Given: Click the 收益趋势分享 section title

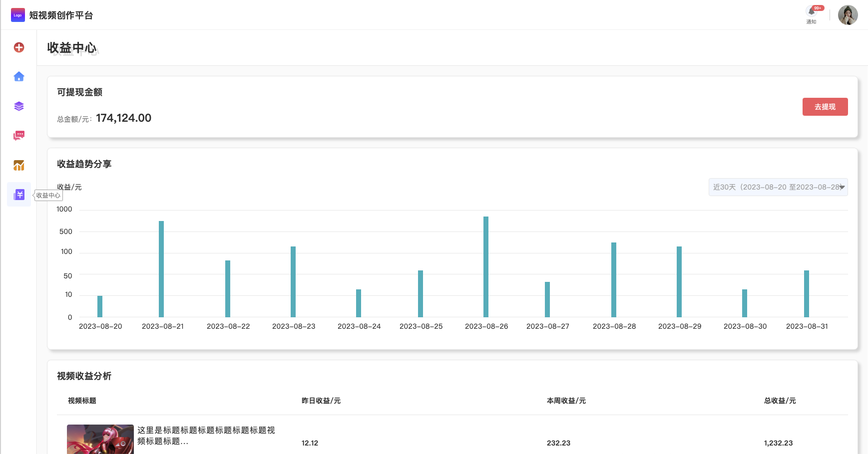Looking at the screenshot, I should (x=84, y=164).
